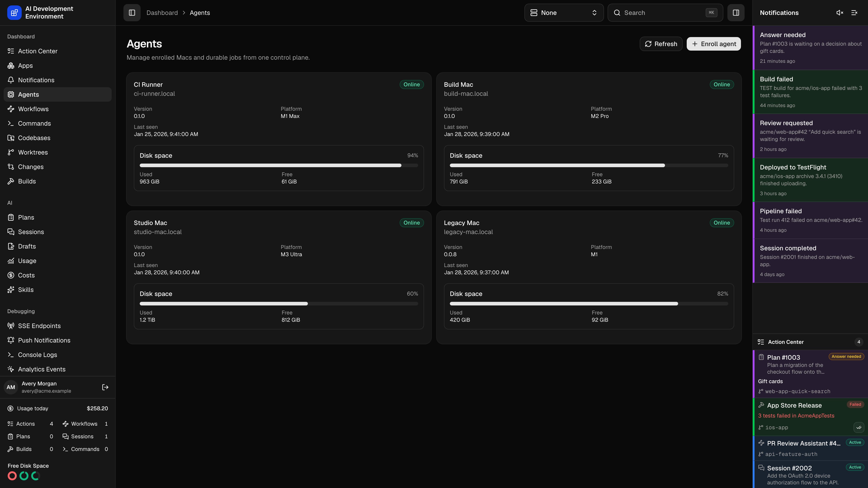Open Workflows in the sidebar
868x488 pixels.
tap(58, 109)
